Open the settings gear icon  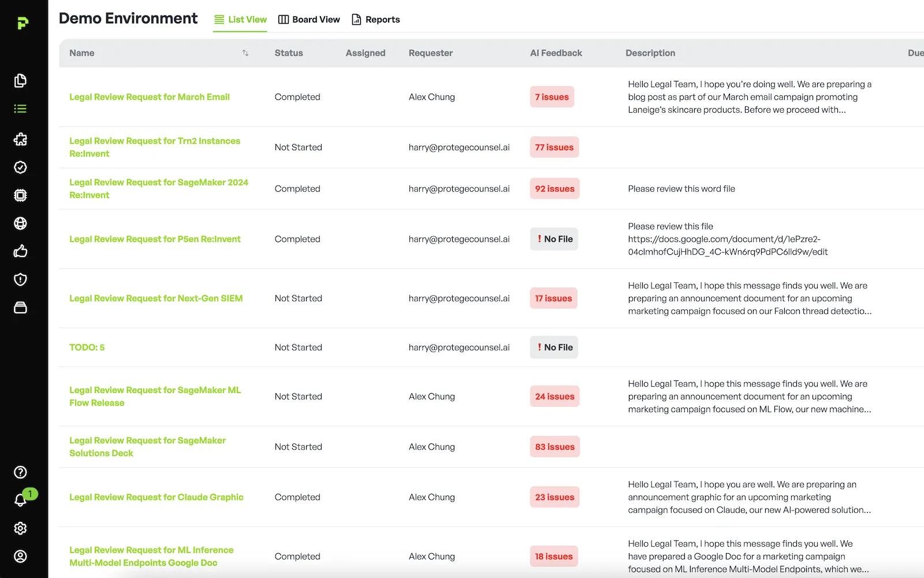coord(20,528)
